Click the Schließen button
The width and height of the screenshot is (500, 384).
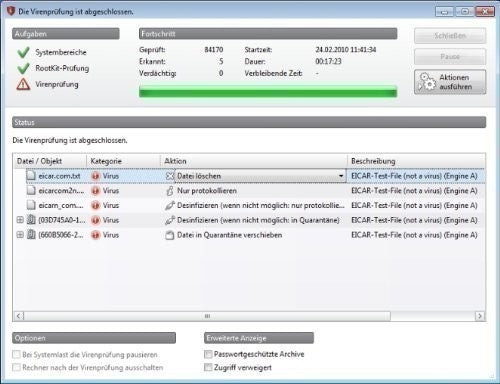pyautogui.click(x=450, y=36)
